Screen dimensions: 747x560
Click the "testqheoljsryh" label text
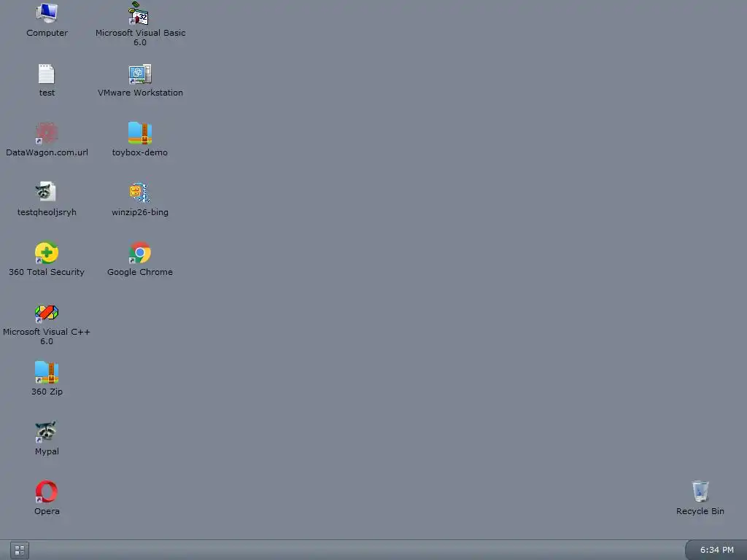pyautogui.click(x=47, y=212)
